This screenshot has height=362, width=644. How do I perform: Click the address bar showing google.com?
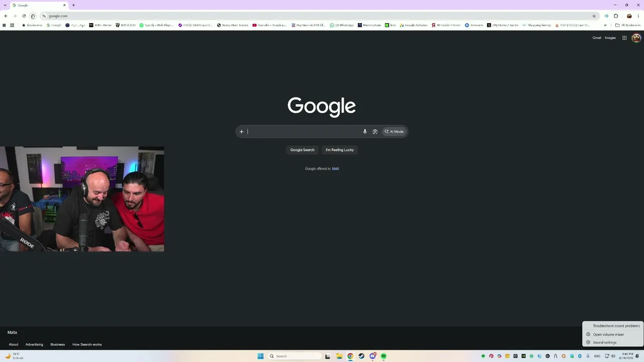[319, 16]
